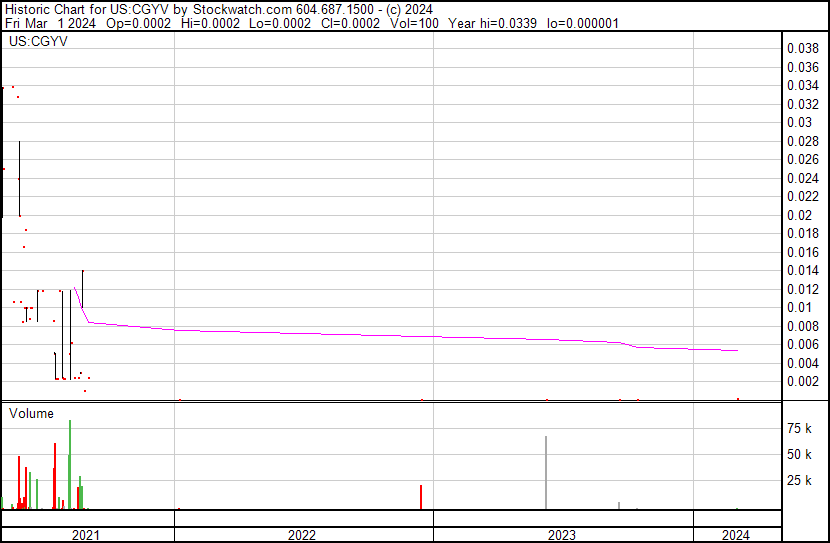
Task: Click the 0.038 price axis label
Action: pyautogui.click(x=802, y=48)
